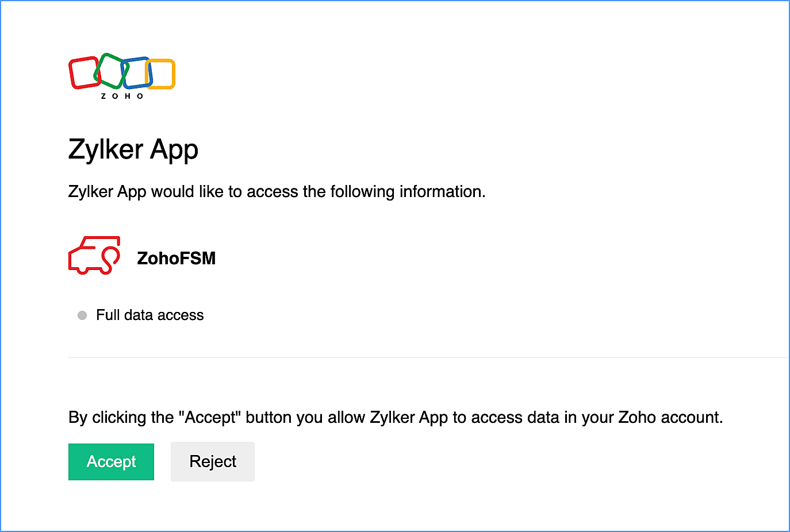Select the Full data access text
The height and width of the screenshot is (532, 790).
pos(149,315)
